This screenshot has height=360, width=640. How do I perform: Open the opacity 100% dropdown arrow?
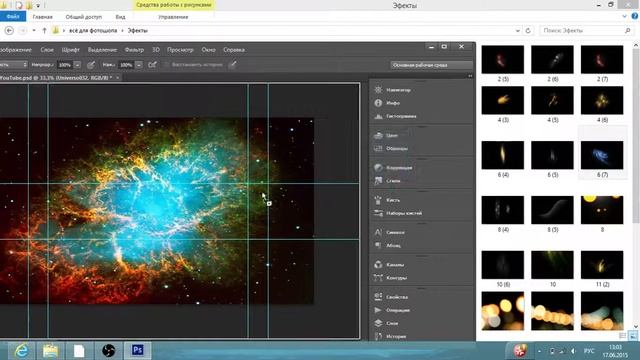[77, 65]
